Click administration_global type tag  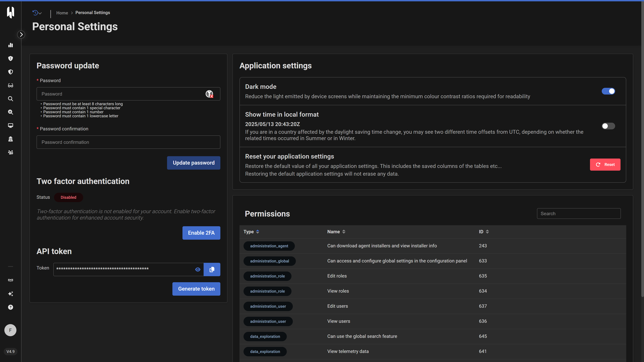coord(270,261)
